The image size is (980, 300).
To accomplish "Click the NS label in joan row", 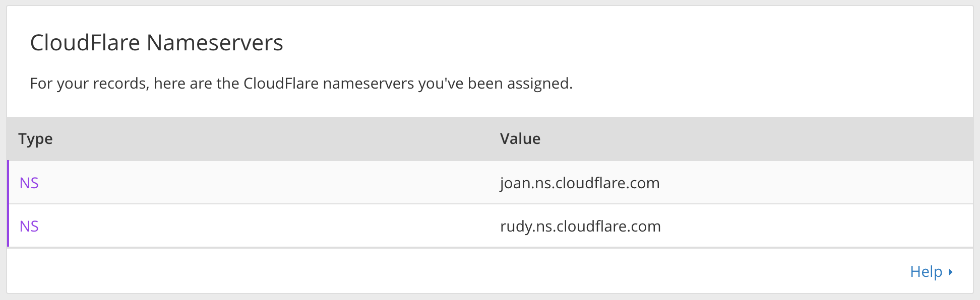I will pyautogui.click(x=29, y=183).
